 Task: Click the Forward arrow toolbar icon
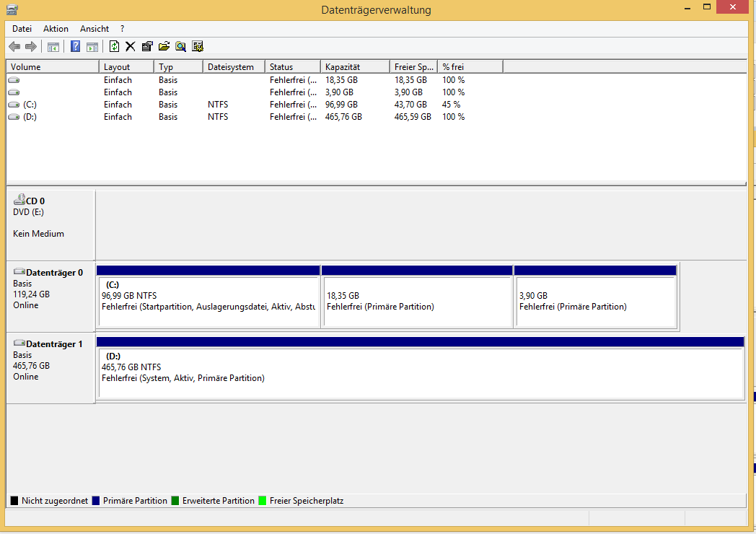pos(31,46)
